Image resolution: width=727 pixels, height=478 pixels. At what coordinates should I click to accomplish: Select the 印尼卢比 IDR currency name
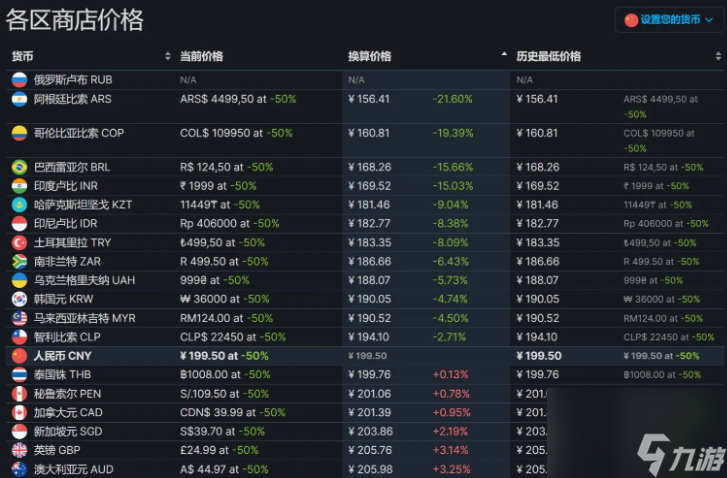pos(65,223)
